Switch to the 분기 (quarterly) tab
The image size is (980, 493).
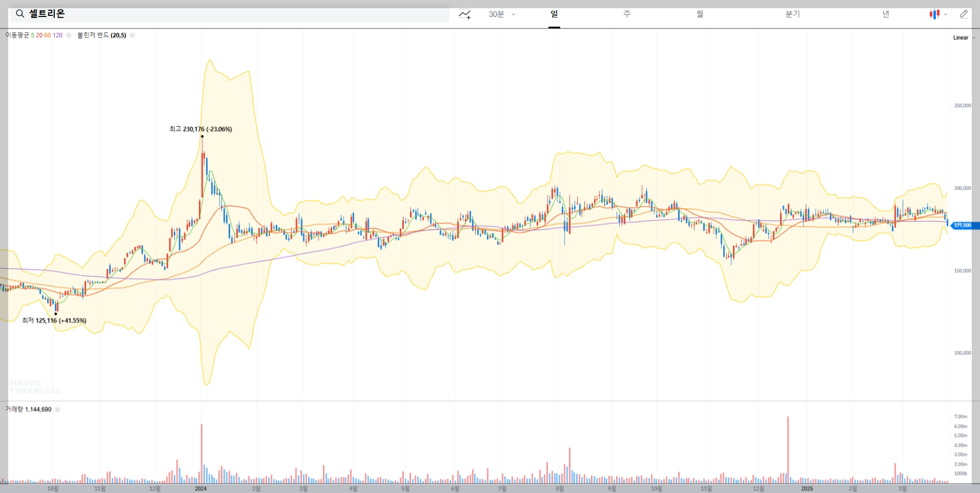tap(793, 14)
